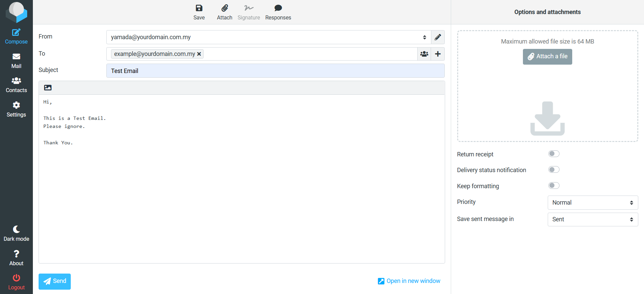
Task: Open address book contacts icon in To field
Action: pyautogui.click(x=424, y=54)
